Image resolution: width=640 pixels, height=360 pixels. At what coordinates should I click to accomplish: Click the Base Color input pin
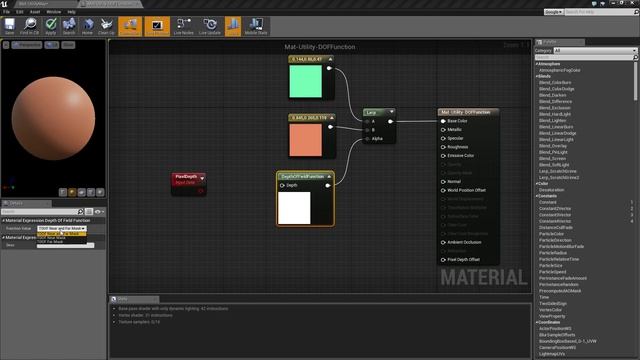[443, 121]
